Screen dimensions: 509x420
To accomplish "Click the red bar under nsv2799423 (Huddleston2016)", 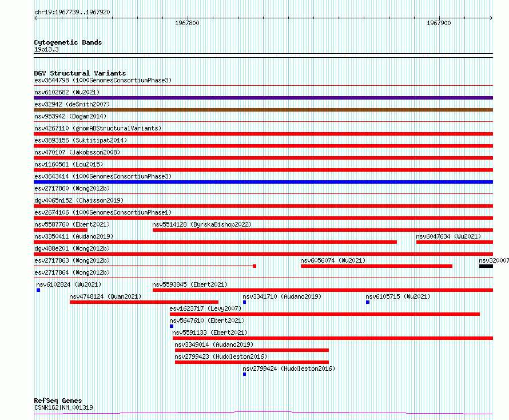I will [252, 362].
